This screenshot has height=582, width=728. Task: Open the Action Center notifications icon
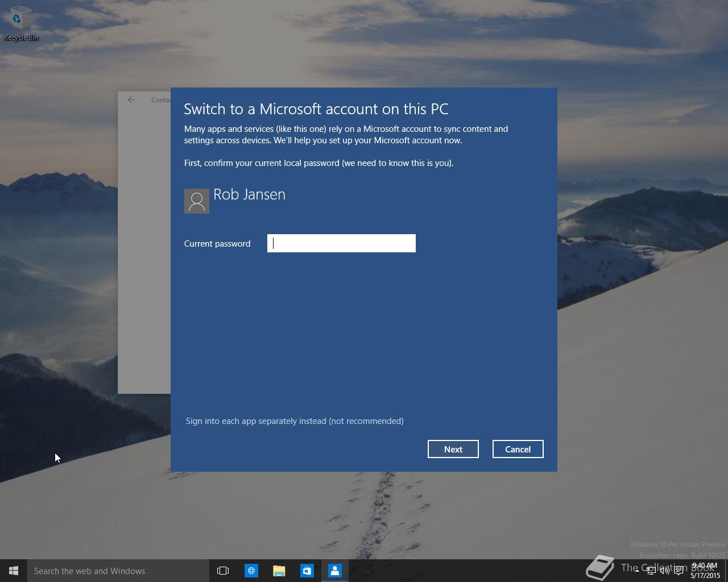(x=679, y=571)
